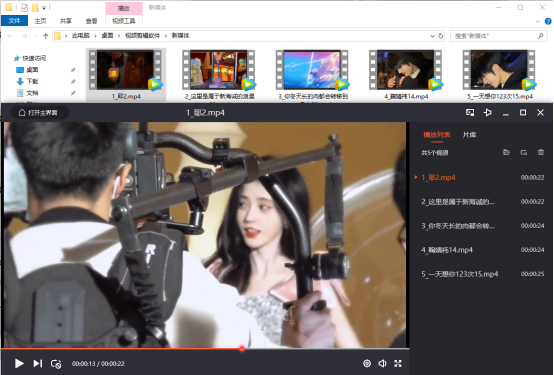The width and height of the screenshot is (554, 375).
Task: Open the quick access toolbar customize dropdown
Action: (44, 7)
